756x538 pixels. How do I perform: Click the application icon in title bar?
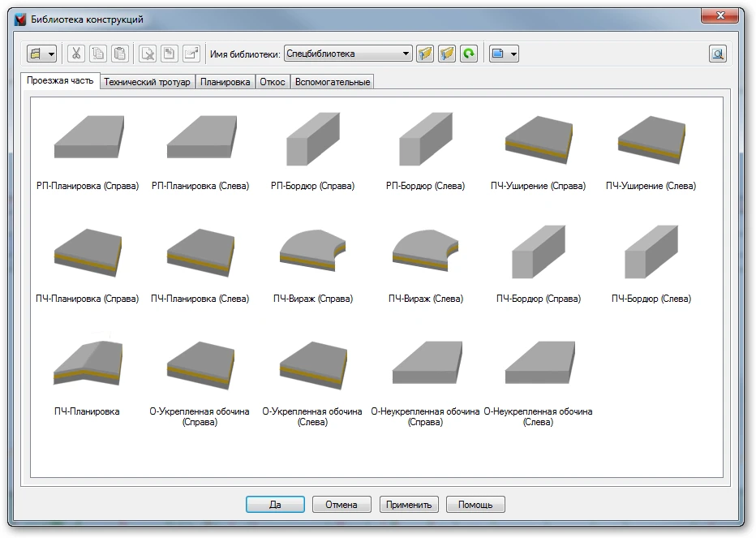[x=19, y=19]
